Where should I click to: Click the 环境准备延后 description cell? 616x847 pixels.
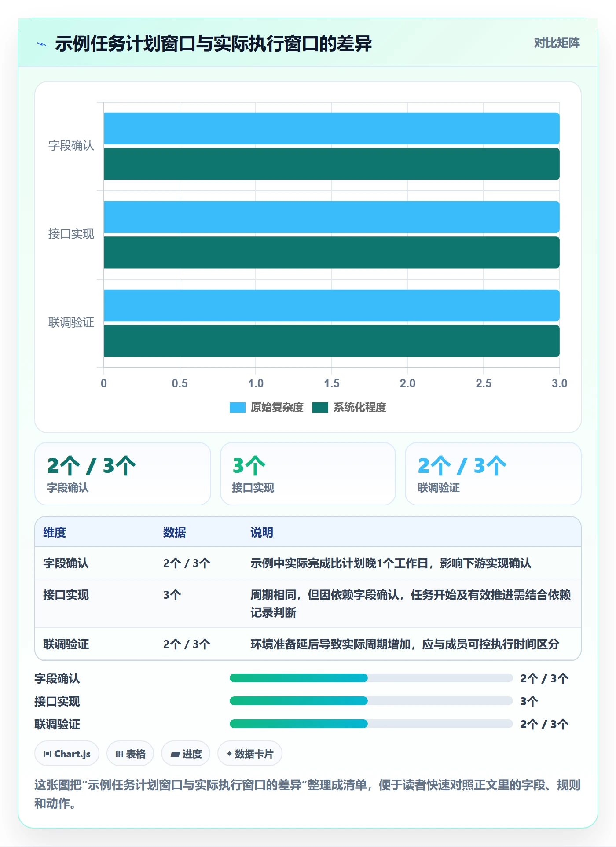pos(405,644)
